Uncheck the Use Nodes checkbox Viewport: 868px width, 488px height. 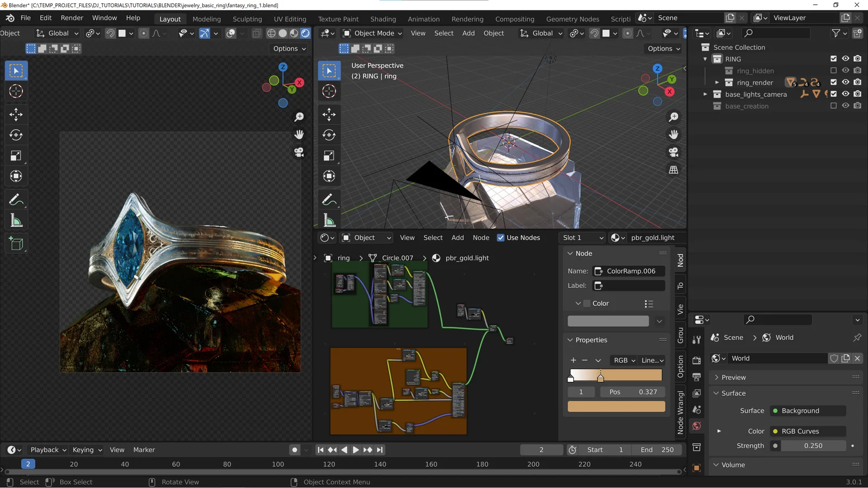tap(500, 237)
